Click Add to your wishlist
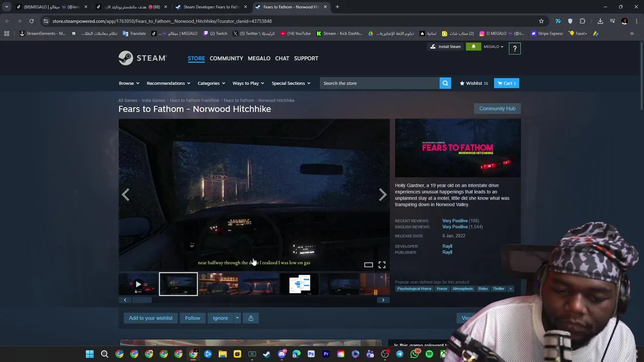 [x=150, y=318]
